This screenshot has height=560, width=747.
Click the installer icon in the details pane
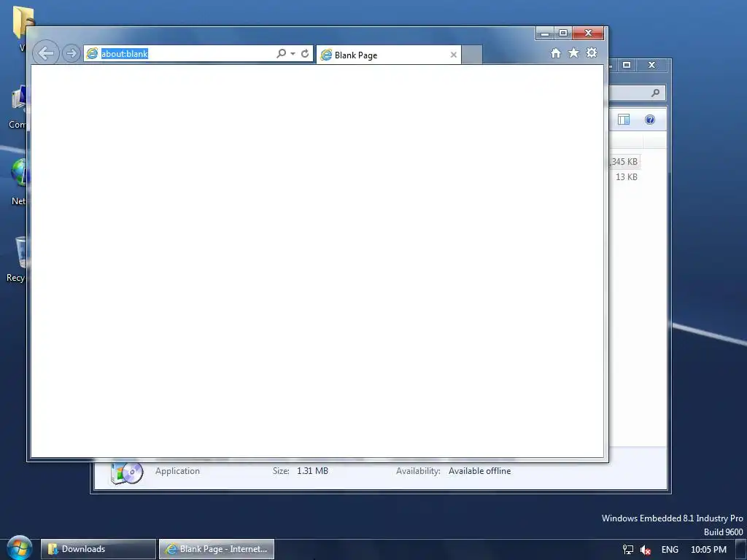click(126, 472)
